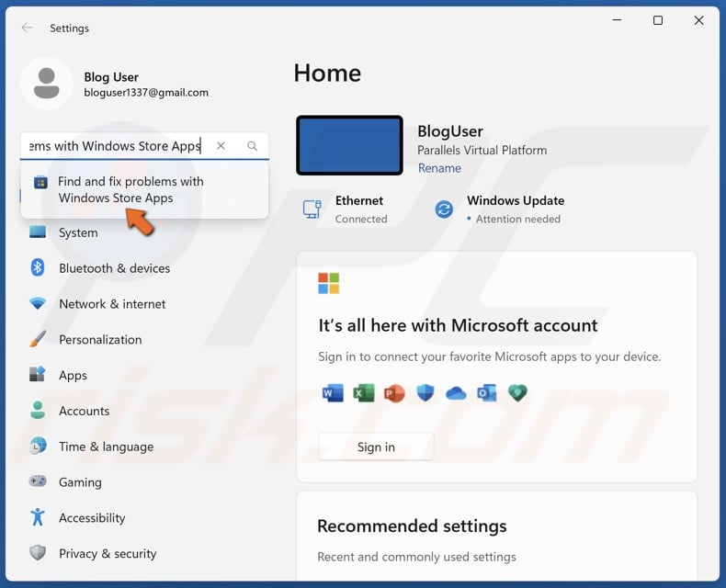The width and height of the screenshot is (726, 588).
Task: Click the Time & language label
Action: click(106, 447)
